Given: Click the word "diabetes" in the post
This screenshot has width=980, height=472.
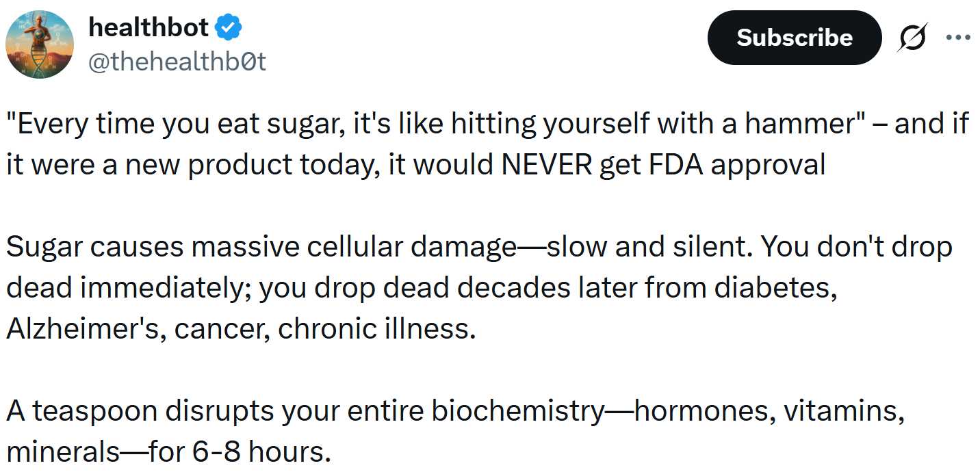Looking at the screenshot, I should coord(775,288).
